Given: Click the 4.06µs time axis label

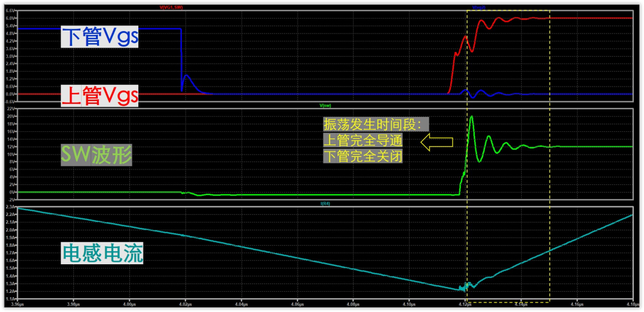Looking at the screenshot, I should pos(298,305).
